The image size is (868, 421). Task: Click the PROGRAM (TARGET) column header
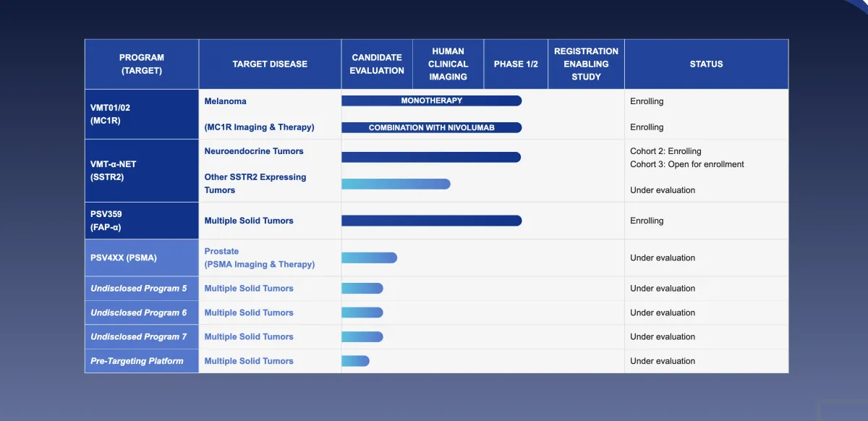(142, 64)
